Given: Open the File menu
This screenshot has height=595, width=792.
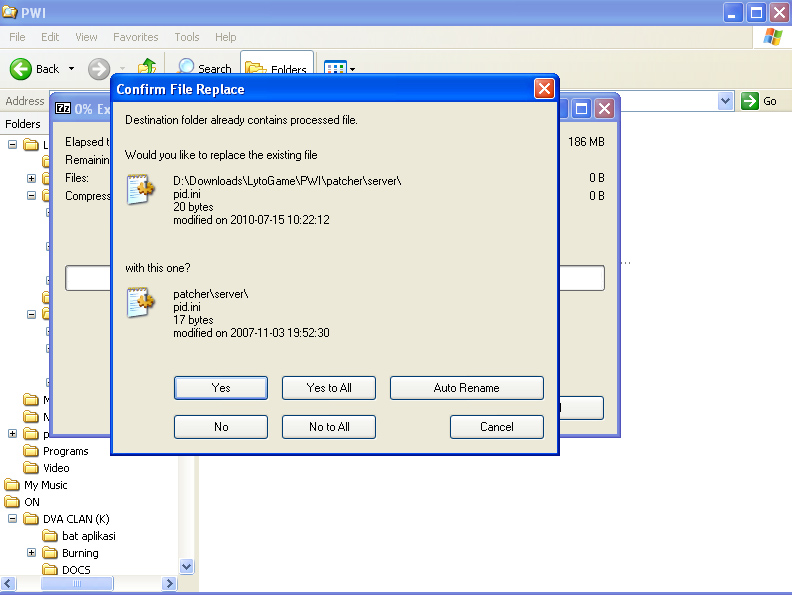Looking at the screenshot, I should coord(17,37).
